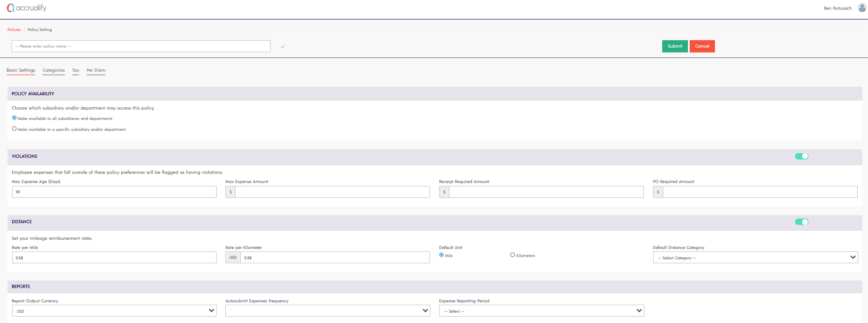Expand the Default Distance Category dropdown
The height and width of the screenshot is (323, 868).
755,258
